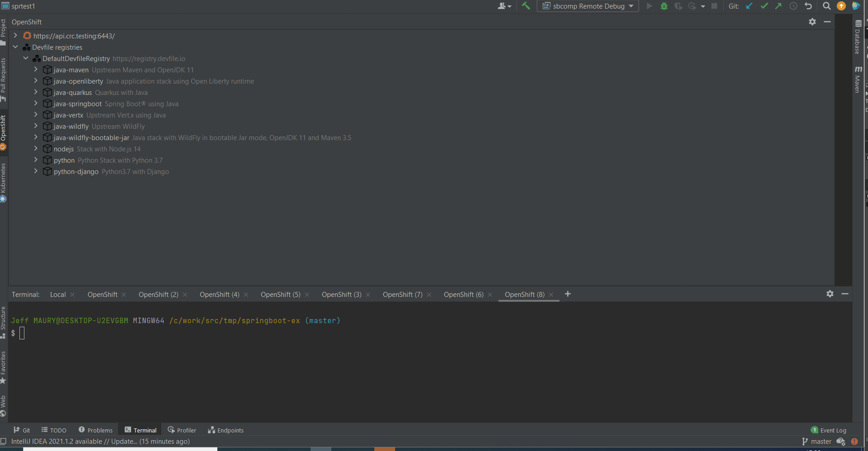Image resolution: width=868 pixels, height=451 pixels.
Task: Open the sbcomp Remote Debug run configuration dropdown
Action: [588, 6]
